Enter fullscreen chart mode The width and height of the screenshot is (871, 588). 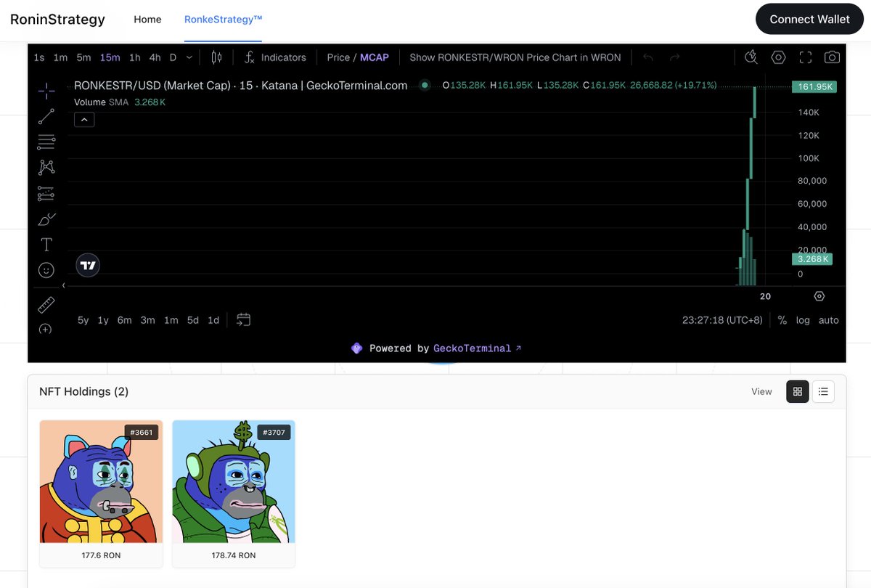805,57
